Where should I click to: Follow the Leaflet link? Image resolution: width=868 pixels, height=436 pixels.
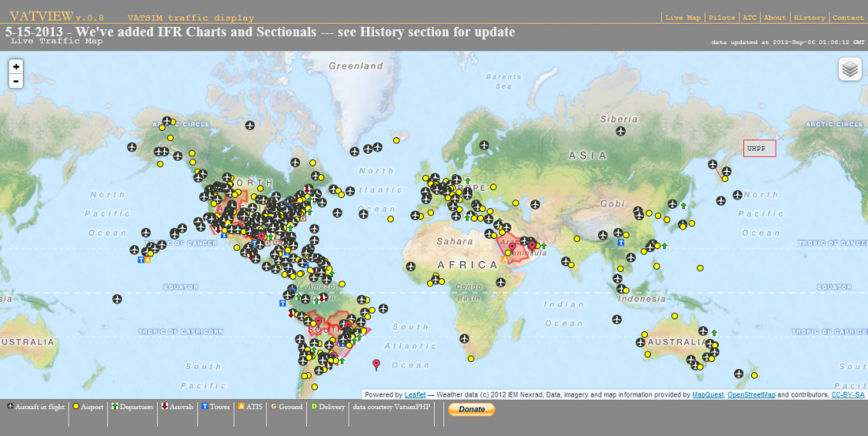[x=415, y=395]
